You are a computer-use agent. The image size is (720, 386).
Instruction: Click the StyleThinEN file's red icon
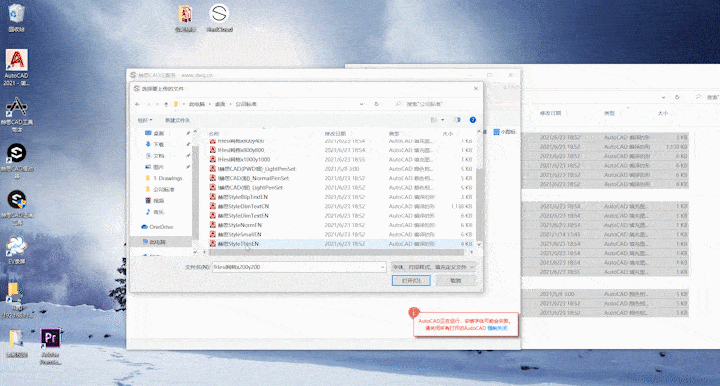213,244
